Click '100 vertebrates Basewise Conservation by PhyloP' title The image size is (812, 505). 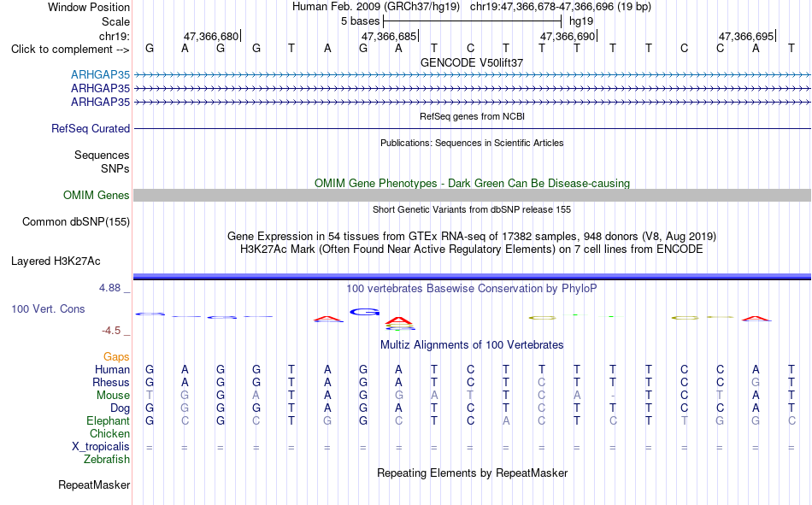472,289
